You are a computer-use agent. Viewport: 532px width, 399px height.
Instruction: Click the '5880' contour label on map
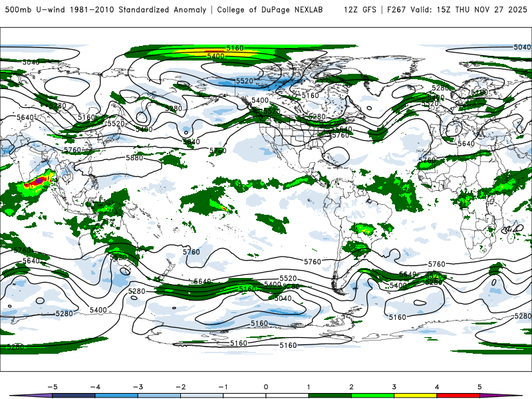pyautogui.click(x=134, y=158)
